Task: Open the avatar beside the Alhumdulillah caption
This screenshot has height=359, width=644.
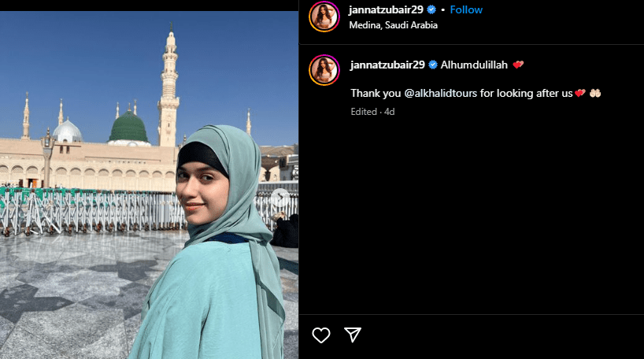Action: [x=324, y=70]
